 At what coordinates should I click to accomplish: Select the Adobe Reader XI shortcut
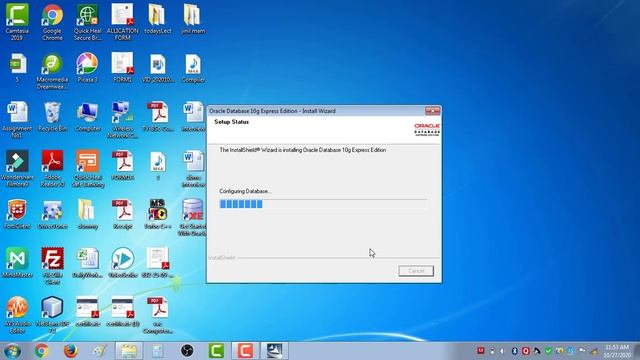(x=52, y=169)
